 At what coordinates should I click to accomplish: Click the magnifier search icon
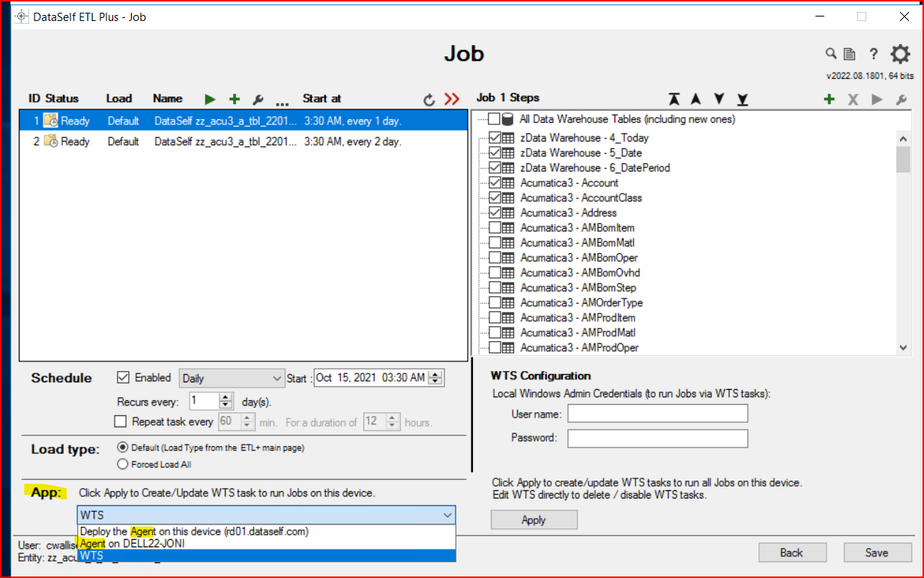coord(831,53)
